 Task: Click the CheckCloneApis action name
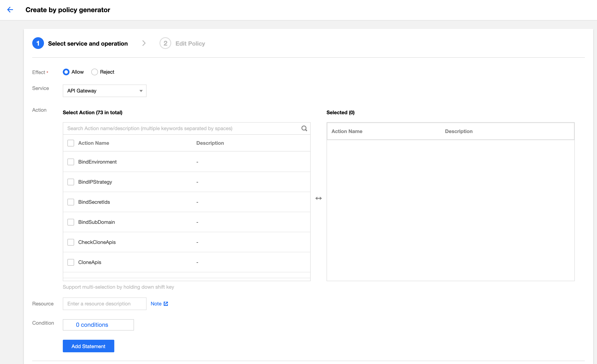[x=97, y=242]
